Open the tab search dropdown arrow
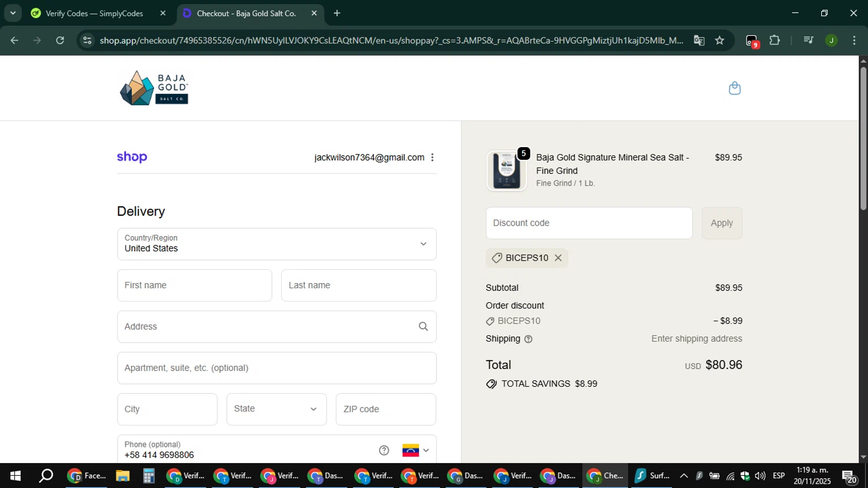This screenshot has width=868, height=488. (13, 13)
